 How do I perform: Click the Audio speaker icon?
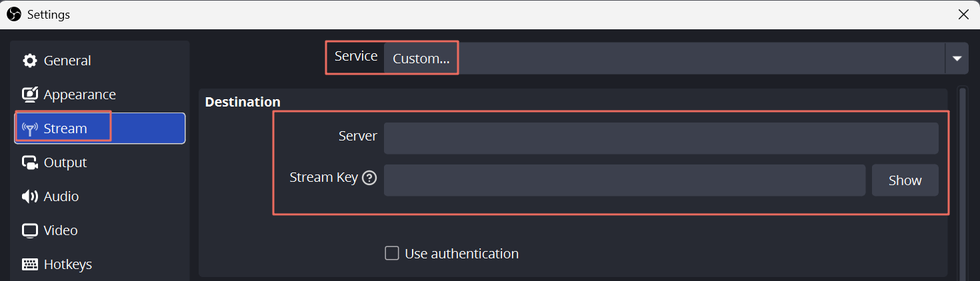point(30,196)
